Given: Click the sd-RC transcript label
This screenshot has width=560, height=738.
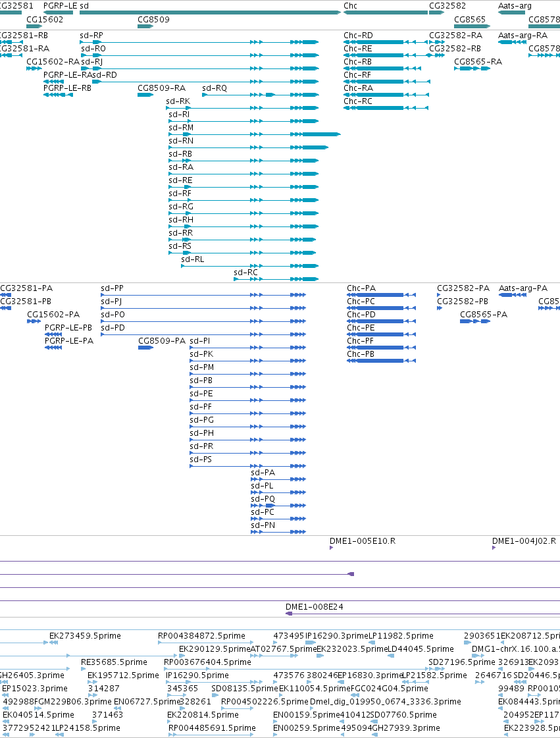Looking at the screenshot, I should click(245, 273).
